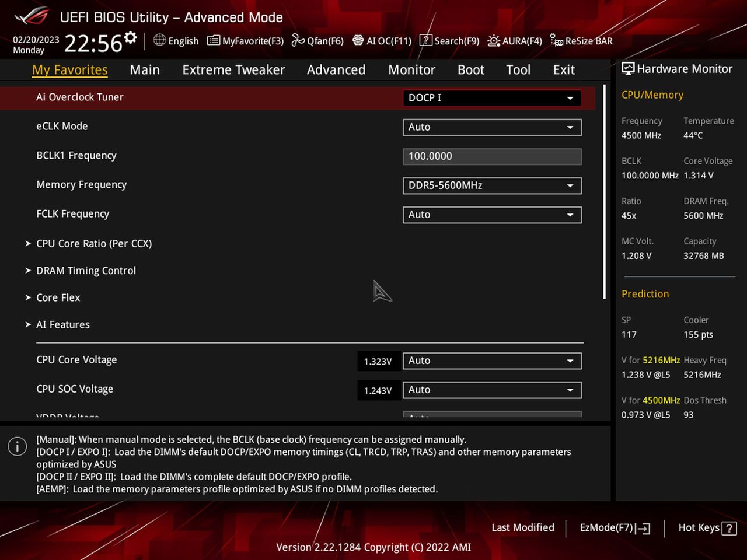Click the eCLK Mode label
This screenshot has height=560, width=747.
coord(62,127)
